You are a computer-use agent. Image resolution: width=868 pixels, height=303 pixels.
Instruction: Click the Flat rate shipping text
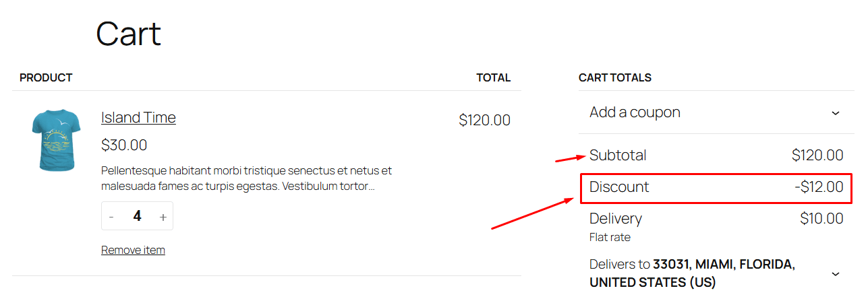610,237
